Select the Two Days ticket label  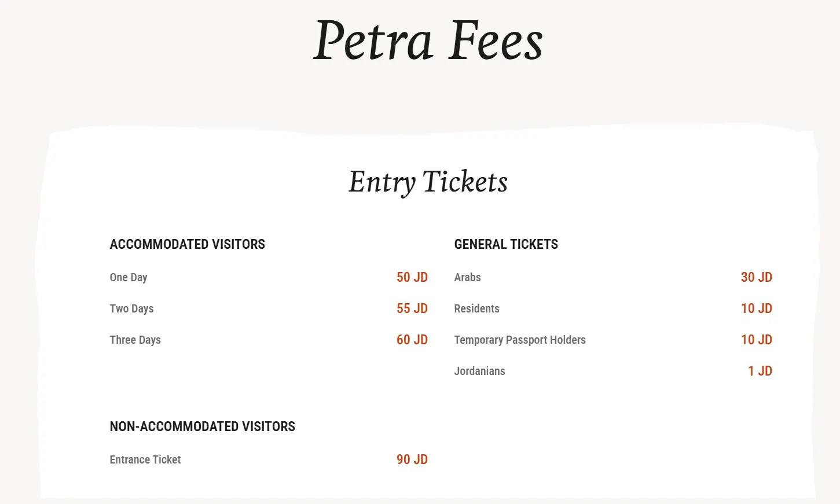pos(131,308)
